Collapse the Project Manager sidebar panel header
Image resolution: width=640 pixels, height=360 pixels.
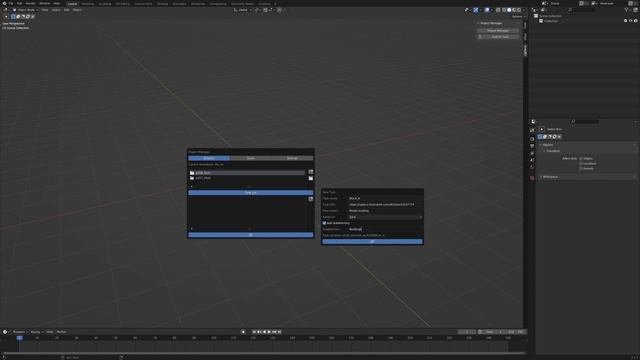pos(490,23)
